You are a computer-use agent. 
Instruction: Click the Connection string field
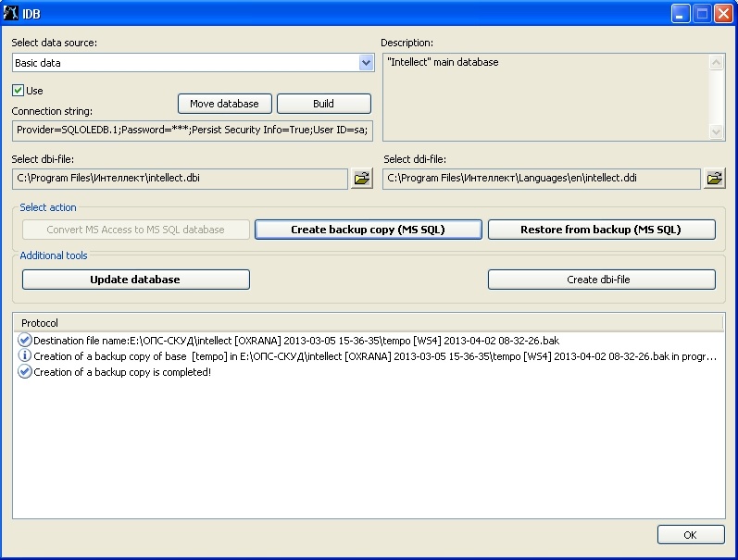click(x=193, y=131)
